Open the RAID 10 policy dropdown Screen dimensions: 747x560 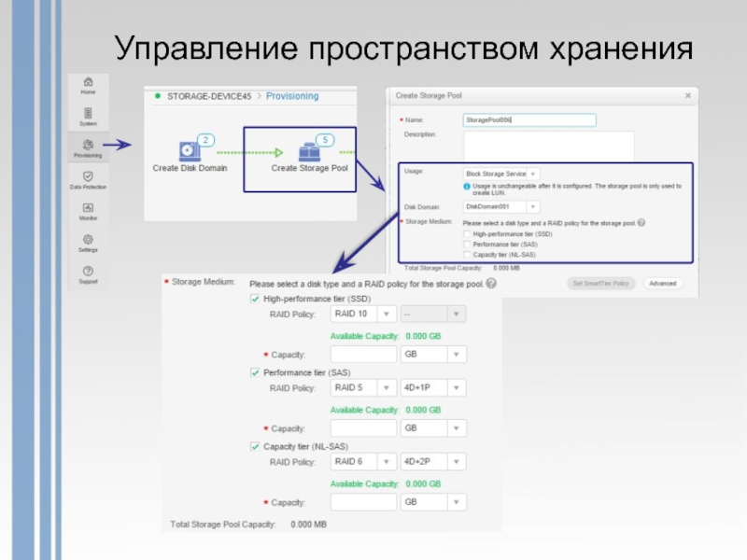point(363,314)
